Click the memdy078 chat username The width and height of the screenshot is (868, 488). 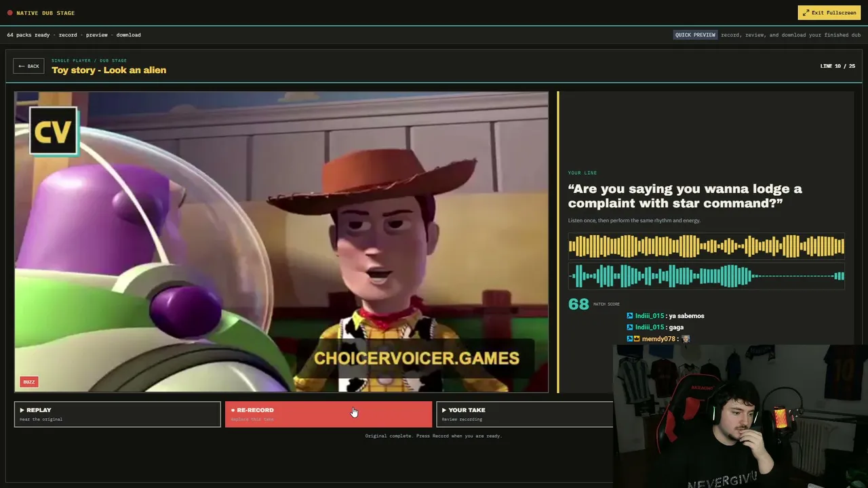[x=658, y=339]
